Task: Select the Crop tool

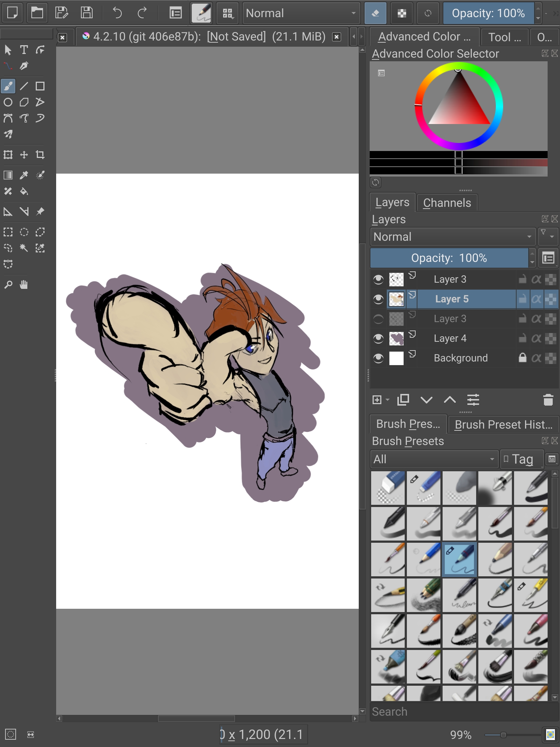Action: point(40,155)
